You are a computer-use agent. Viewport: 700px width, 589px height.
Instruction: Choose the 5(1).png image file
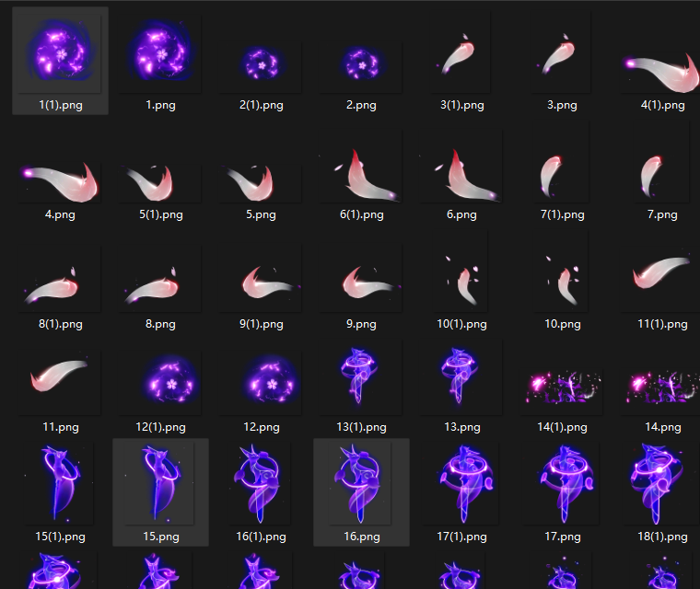coord(150,179)
